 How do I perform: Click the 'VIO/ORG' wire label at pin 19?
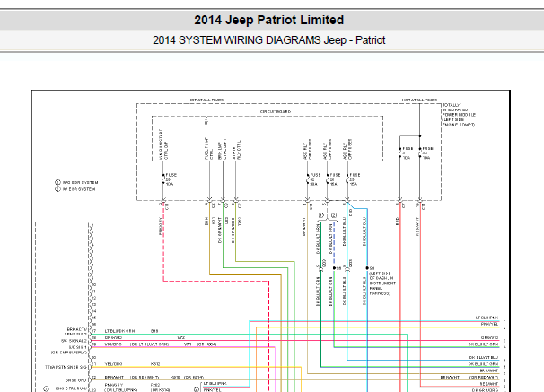pyautogui.click(x=113, y=344)
